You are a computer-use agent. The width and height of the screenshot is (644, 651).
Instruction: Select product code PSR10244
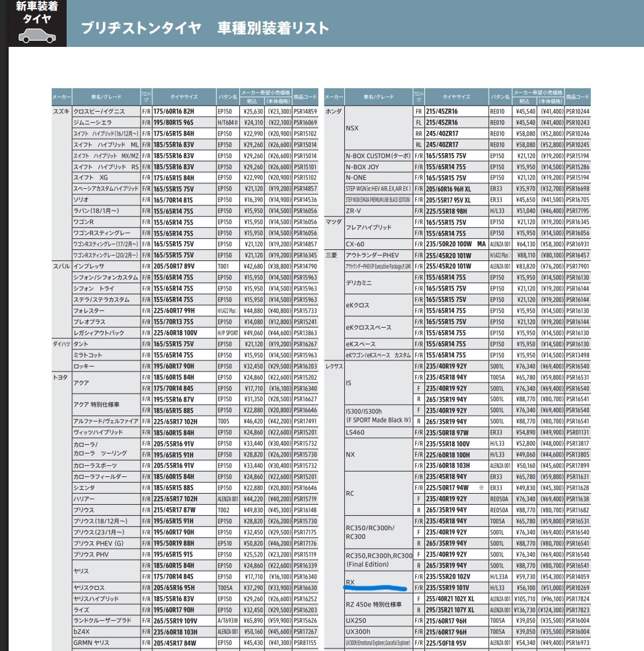coord(577,111)
